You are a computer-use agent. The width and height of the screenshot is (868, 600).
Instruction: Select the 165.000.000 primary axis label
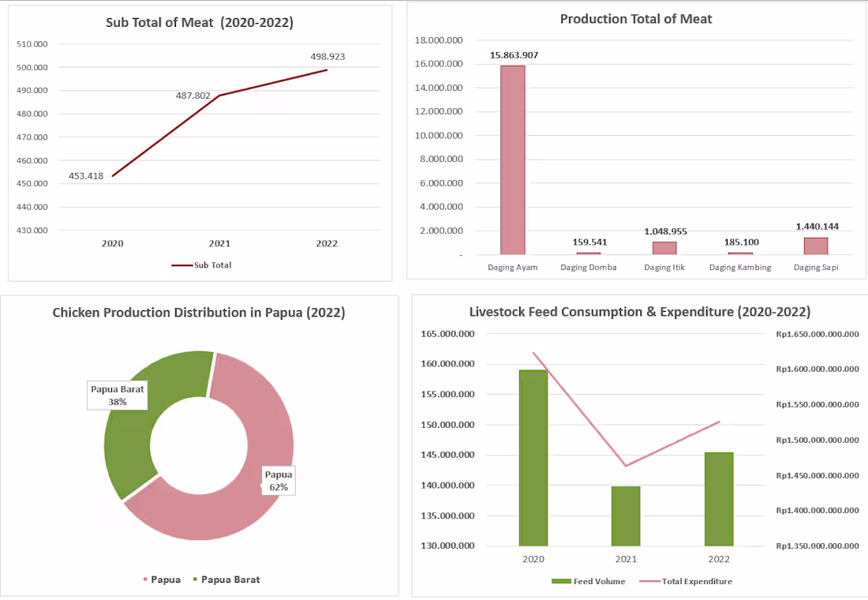tap(448, 334)
